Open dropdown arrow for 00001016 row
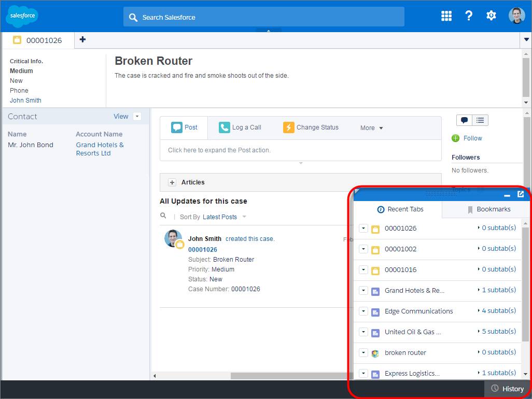The width and height of the screenshot is (532, 399). [x=363, y=269]
